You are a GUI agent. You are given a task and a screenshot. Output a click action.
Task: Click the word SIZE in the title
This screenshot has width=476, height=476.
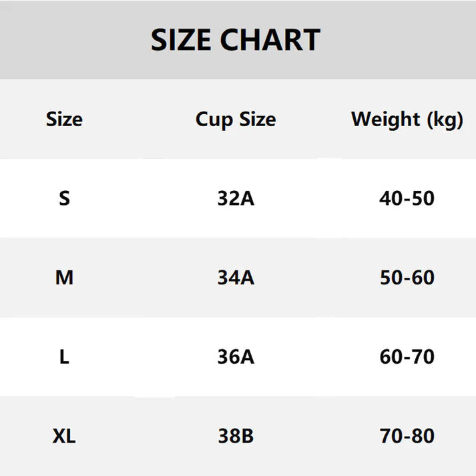[182, 41]
